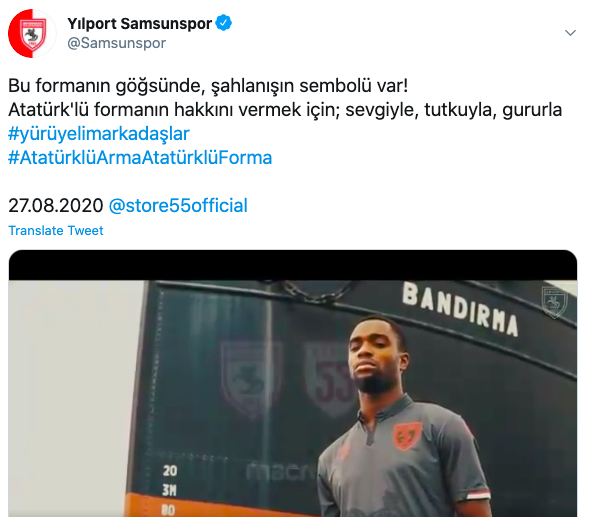Click the tweet's first text line
Image resolution: width=595 pixels, height=517 pixels.
click(208, 85)
